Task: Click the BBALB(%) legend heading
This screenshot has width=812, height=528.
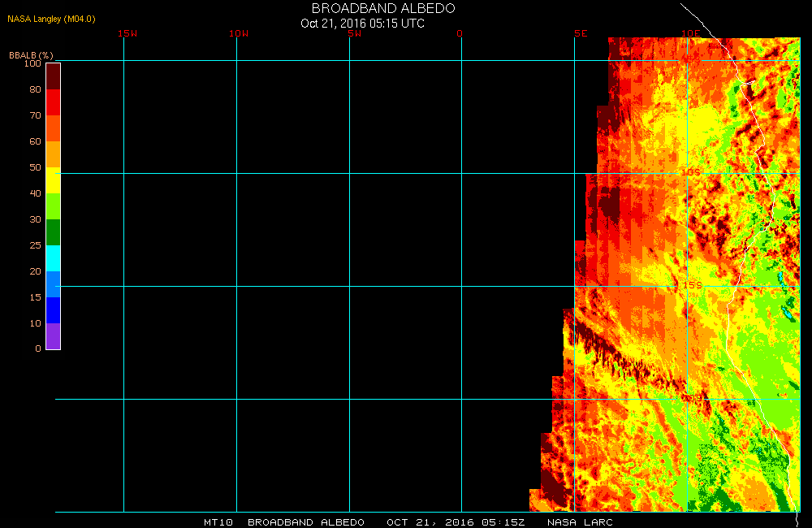Action: [x=31, y=55]
